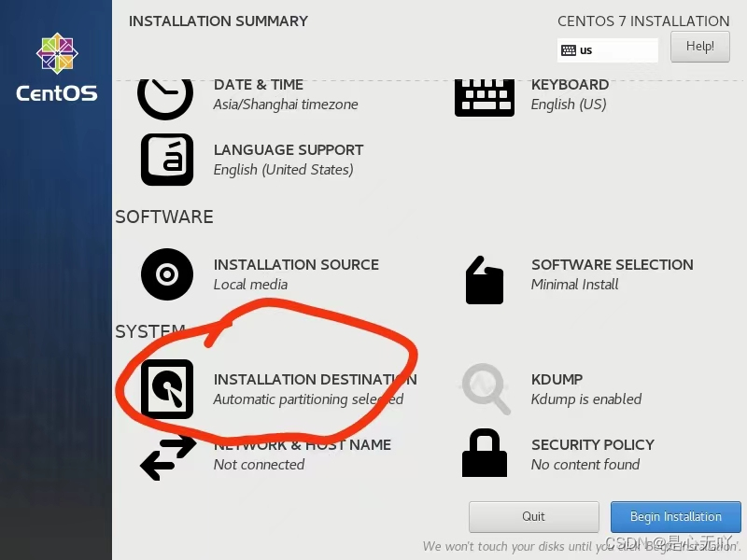Select No content found text

coord(585,464)
